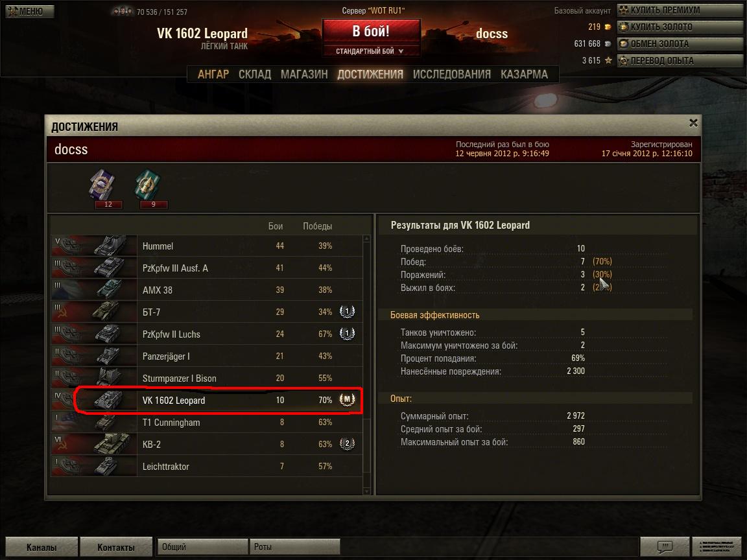Close the Достижения window

[x=693, y=123]
